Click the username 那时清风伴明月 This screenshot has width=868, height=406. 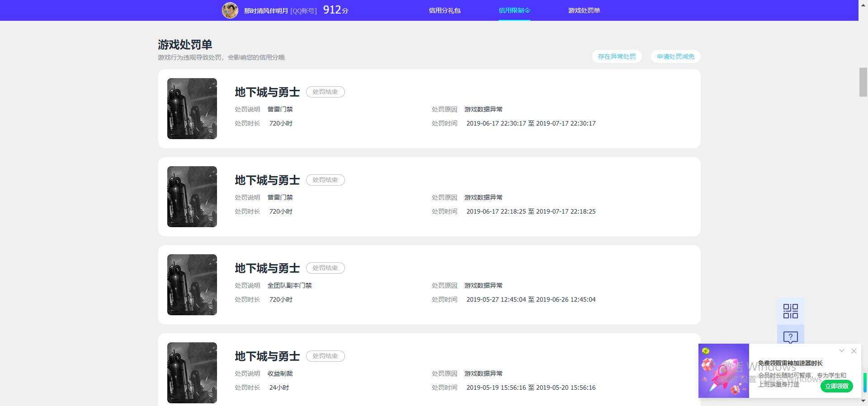pyautogui.click(x=266, y=10)
